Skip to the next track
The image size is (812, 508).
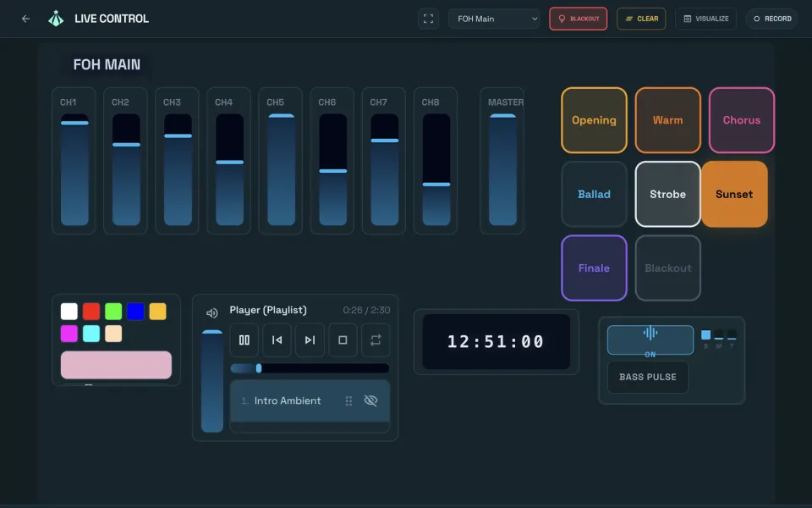(x=310, y=340)
